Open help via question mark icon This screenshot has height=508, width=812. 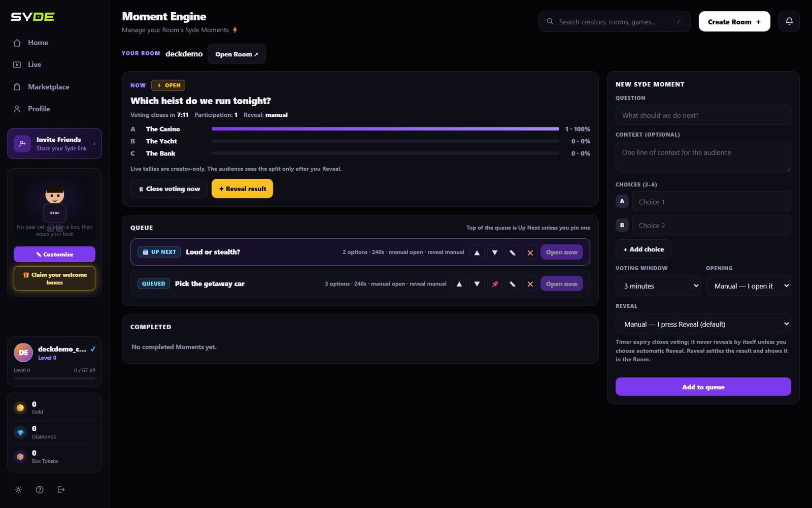40,490
